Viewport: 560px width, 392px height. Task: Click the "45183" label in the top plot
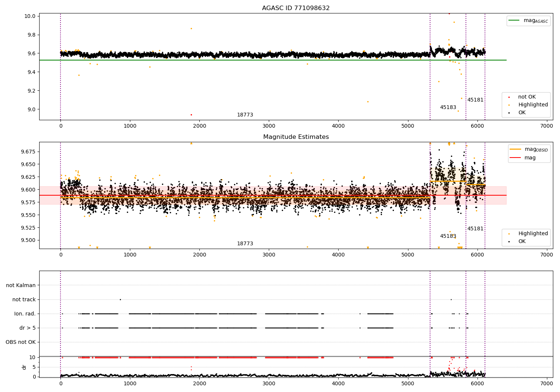[448, 108]
